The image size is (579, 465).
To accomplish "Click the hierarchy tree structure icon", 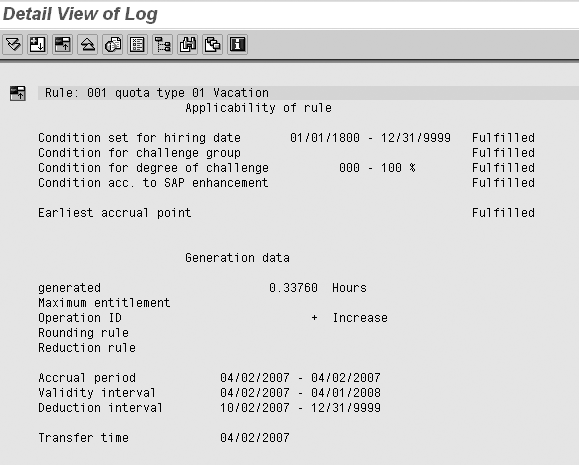I will coord(162,45).
